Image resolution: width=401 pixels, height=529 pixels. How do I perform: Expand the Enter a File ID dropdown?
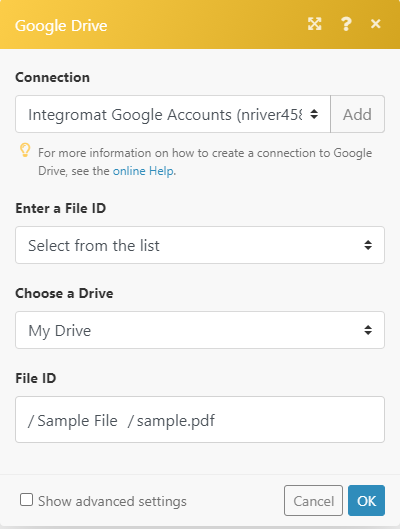click(x=200, y=245)
